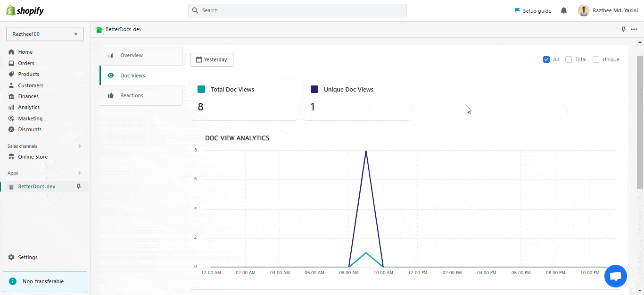Click the pin icon beside BetterDocs-dev in sidebar
The image size is (644, 295).
[79, 186]
